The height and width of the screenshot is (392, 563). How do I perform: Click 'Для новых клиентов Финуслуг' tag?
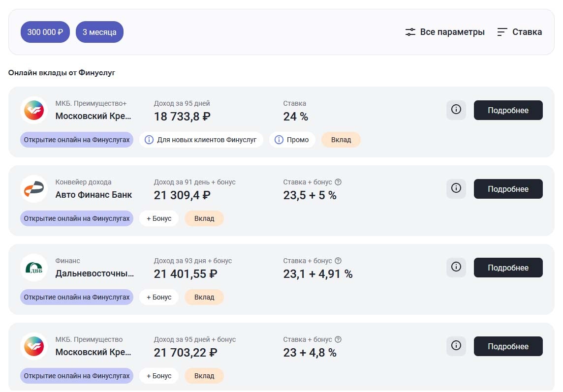pos(201,140)
